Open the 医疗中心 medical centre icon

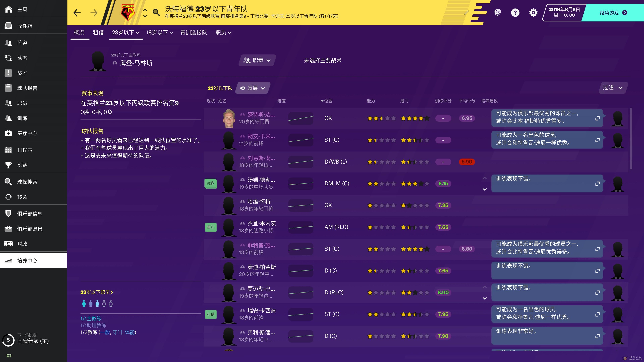[8, 133]
